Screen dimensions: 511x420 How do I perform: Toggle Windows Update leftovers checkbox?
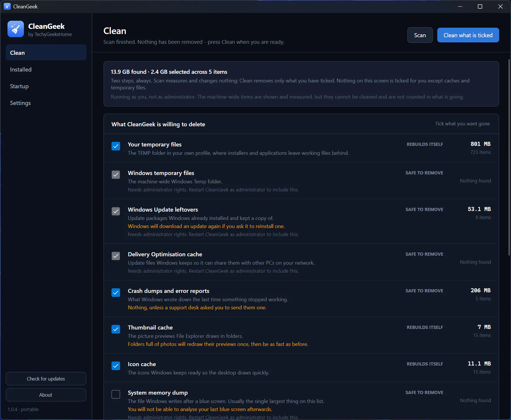point(116,211)
